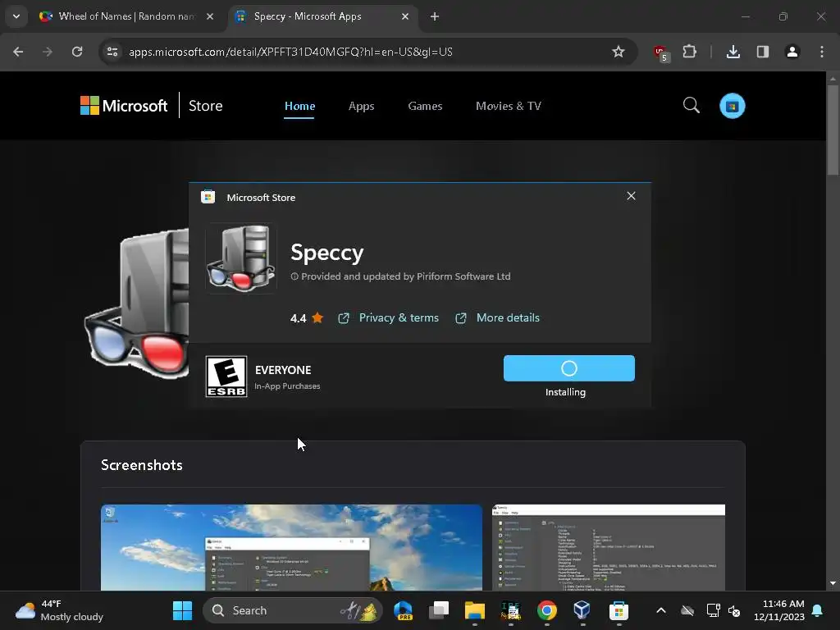
Task: Toggle the browser side panel
Action: pos(763,52)
